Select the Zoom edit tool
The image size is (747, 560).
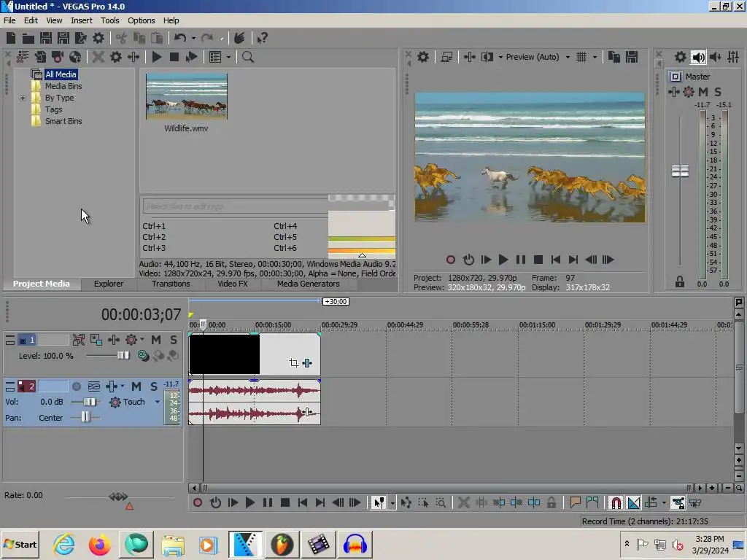point(441,502)
